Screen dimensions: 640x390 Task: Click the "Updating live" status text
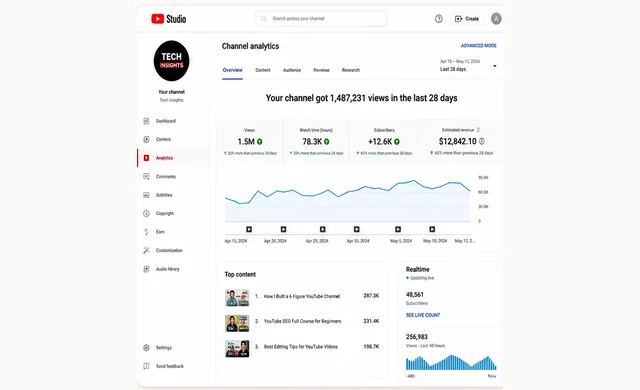[x=422, y=278]
